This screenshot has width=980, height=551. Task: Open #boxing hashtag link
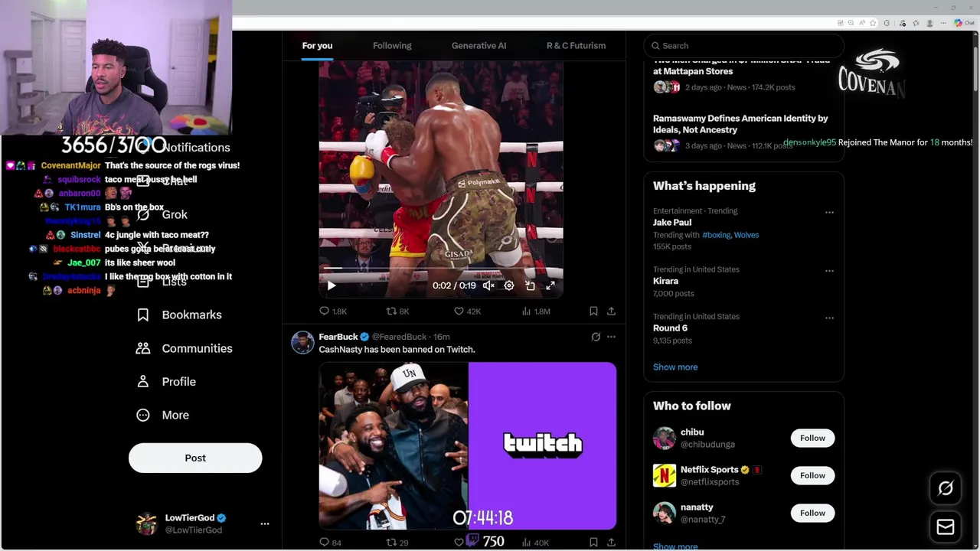716,235
